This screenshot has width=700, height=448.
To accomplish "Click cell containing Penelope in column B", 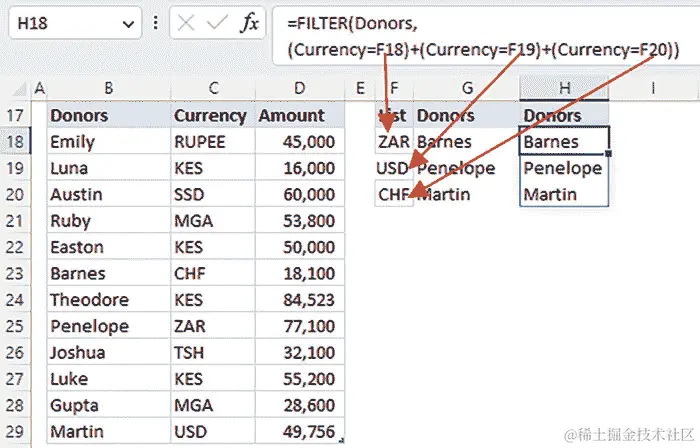I will (x=108, y=326).
